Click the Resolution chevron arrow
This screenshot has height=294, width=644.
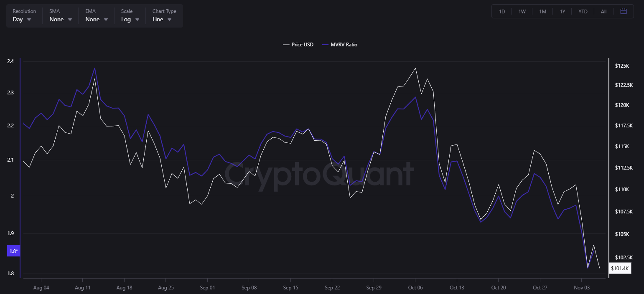28,19
